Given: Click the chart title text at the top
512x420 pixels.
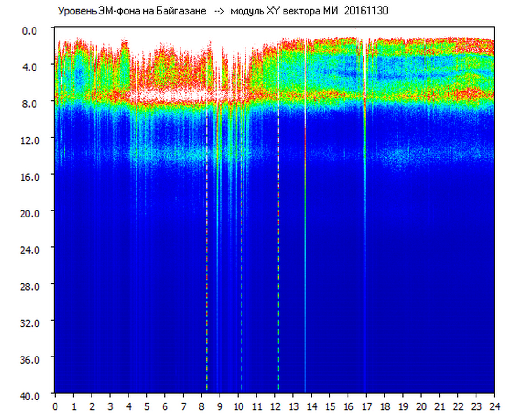Looking at the screenshot, I should [x=222, y=11].
